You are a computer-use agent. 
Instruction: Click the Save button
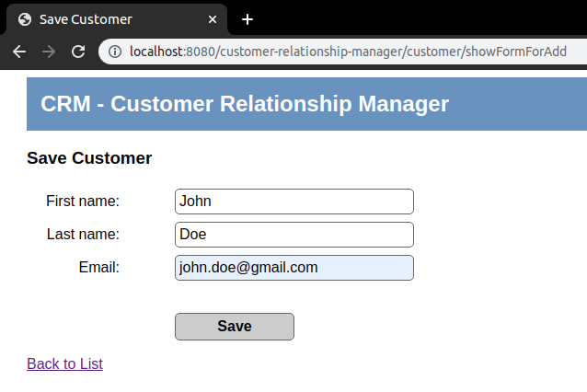click(235, 327)
